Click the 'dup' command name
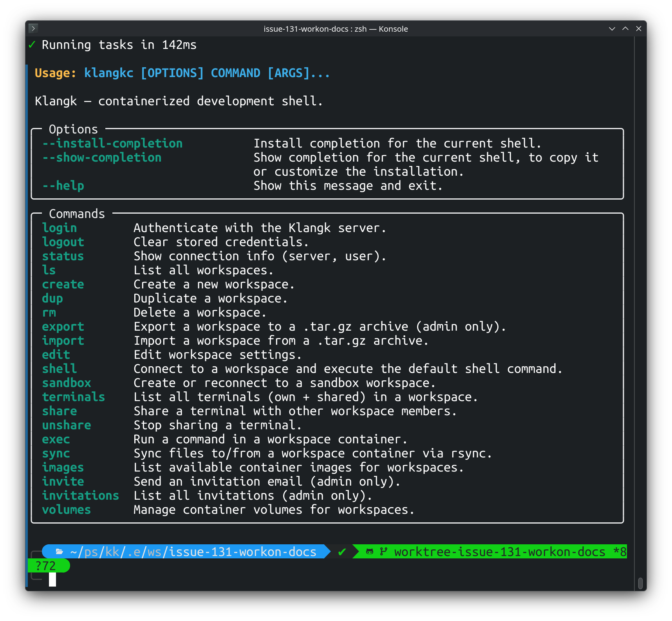The image size is (672, 621). pos(52,298)
